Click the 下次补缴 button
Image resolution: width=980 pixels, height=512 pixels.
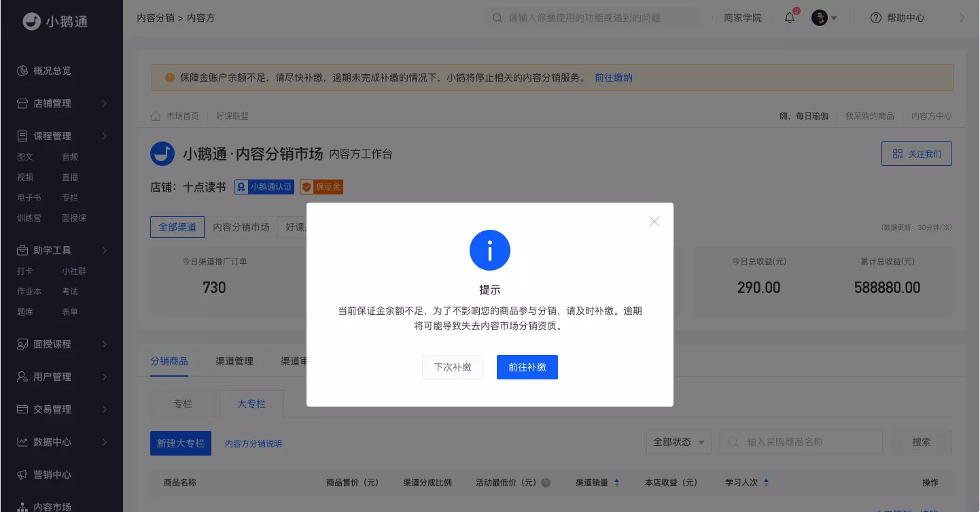pyautogui.click(x=453, y=367)
